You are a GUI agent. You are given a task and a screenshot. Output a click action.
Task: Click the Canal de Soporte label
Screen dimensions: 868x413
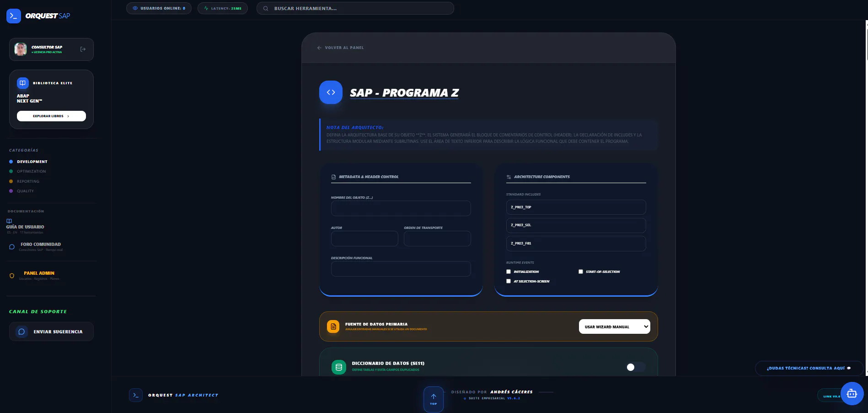point(38,311)
